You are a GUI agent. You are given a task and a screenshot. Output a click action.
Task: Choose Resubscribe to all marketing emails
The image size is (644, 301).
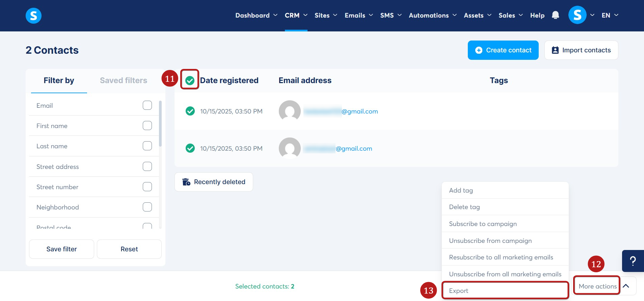(x=505, y=257)
